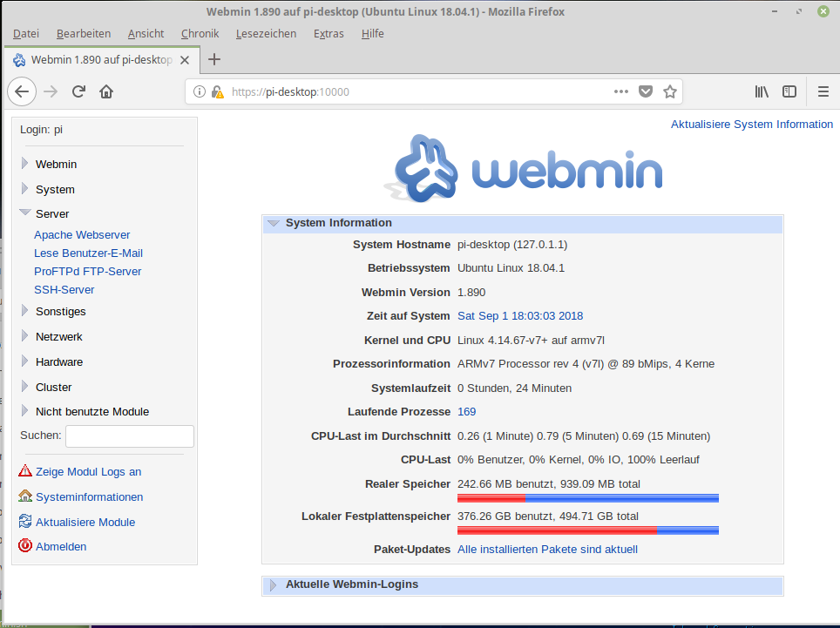Open the Lesezeichen menu

(266, 34)
